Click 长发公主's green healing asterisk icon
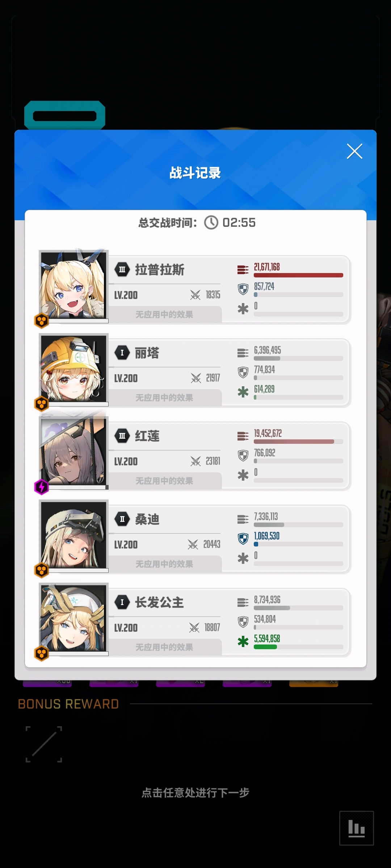This screenshot has width=391, height=868. click(243, 642)
